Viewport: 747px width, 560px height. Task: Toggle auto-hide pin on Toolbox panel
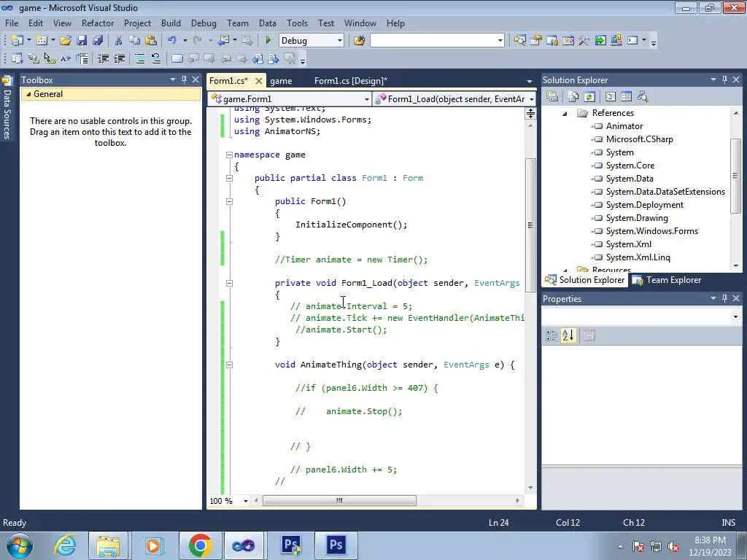184,79
